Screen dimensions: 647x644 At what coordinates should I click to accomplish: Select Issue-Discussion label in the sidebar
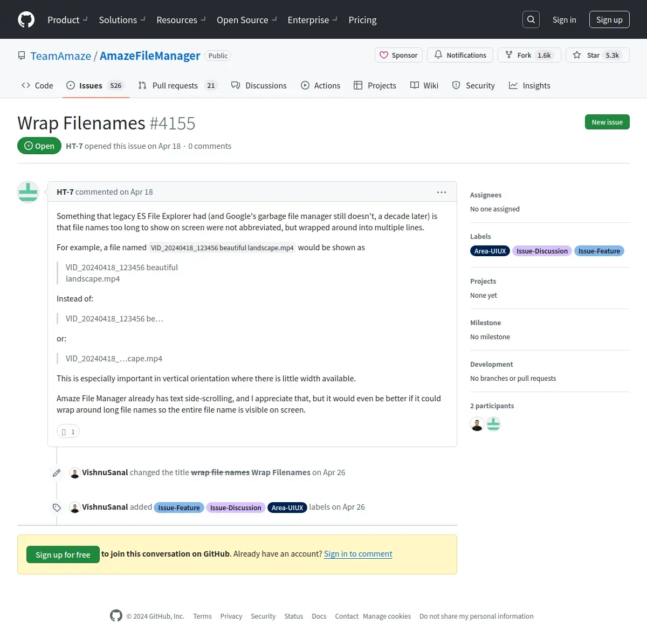point(542,251)
